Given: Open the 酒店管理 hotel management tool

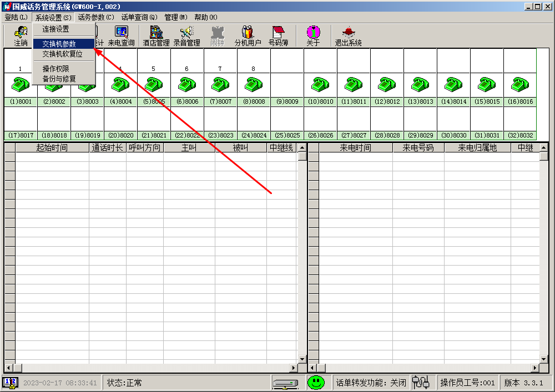Looking at the screenshot, I should 156,36.
